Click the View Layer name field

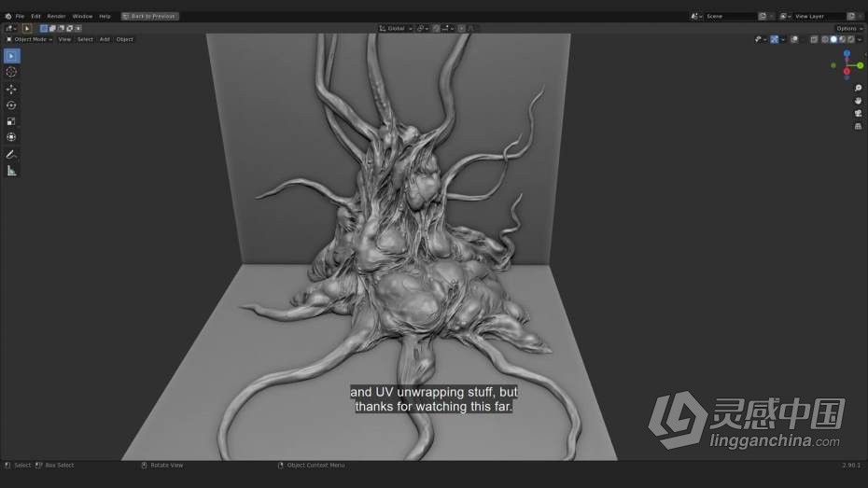pyautogui.click(x=819, y=16)
